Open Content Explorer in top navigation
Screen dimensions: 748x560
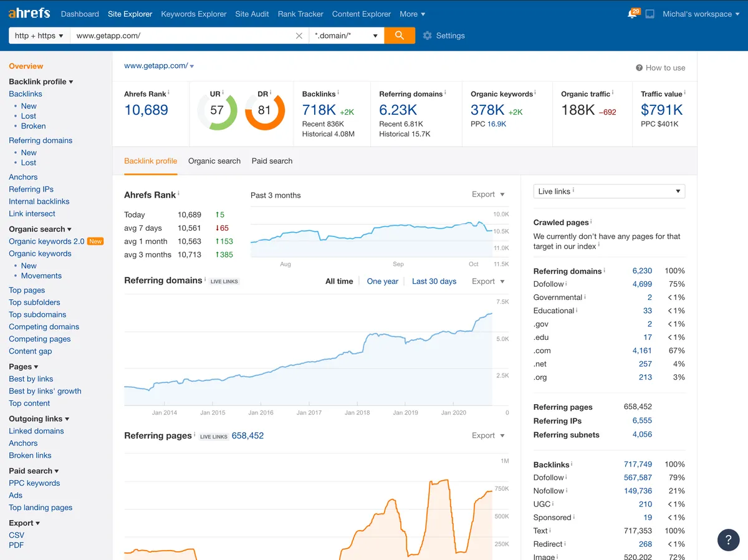point(362,14)
